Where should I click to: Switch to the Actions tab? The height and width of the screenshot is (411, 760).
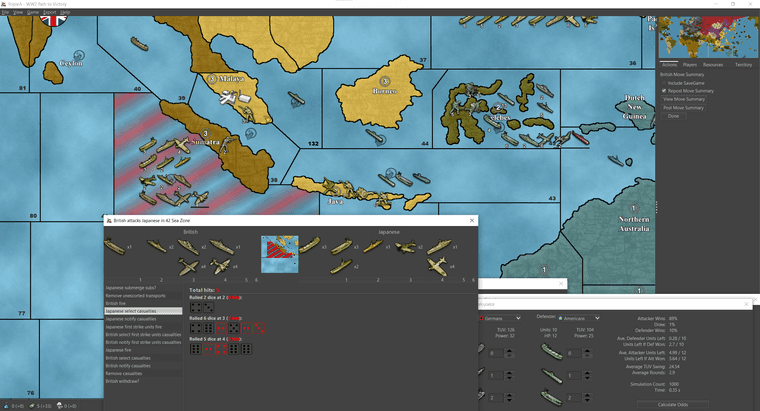[669, 64]
